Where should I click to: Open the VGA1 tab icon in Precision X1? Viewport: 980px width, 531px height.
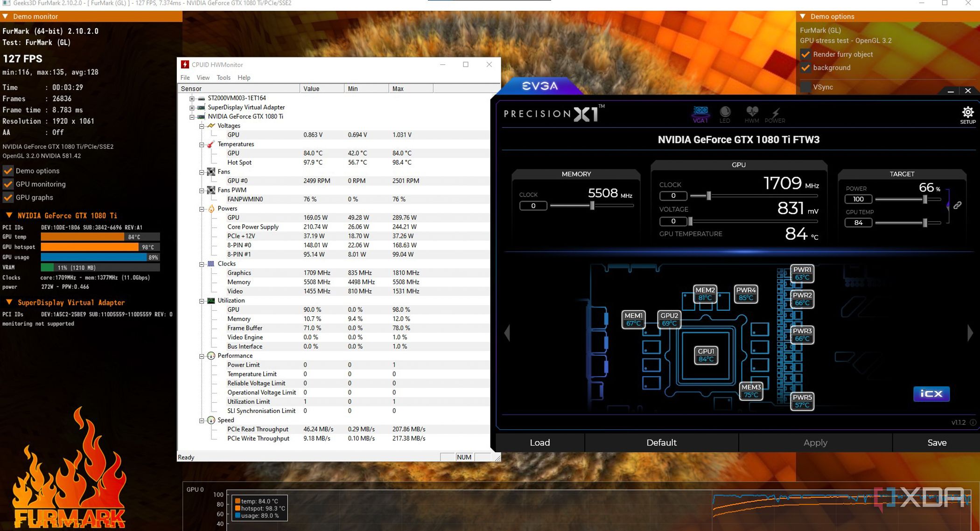click(700, 114)
